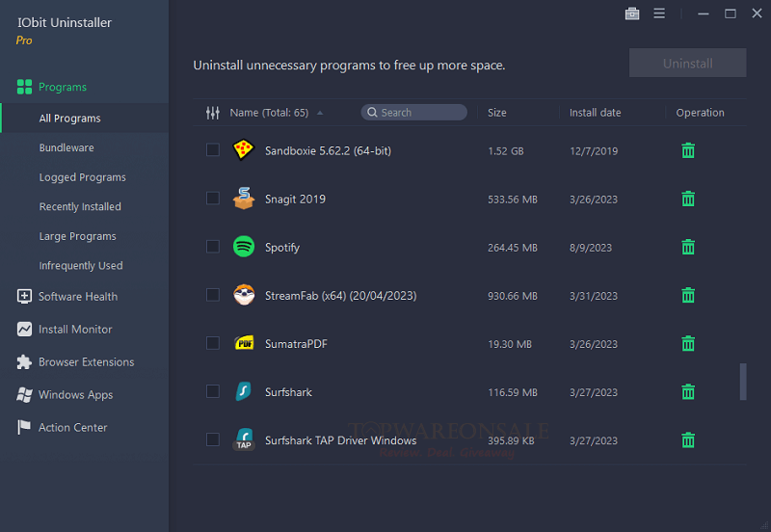Check the Sandboxie 5.62.2 checkbox
771x532 pixels.
click(213, 150)
